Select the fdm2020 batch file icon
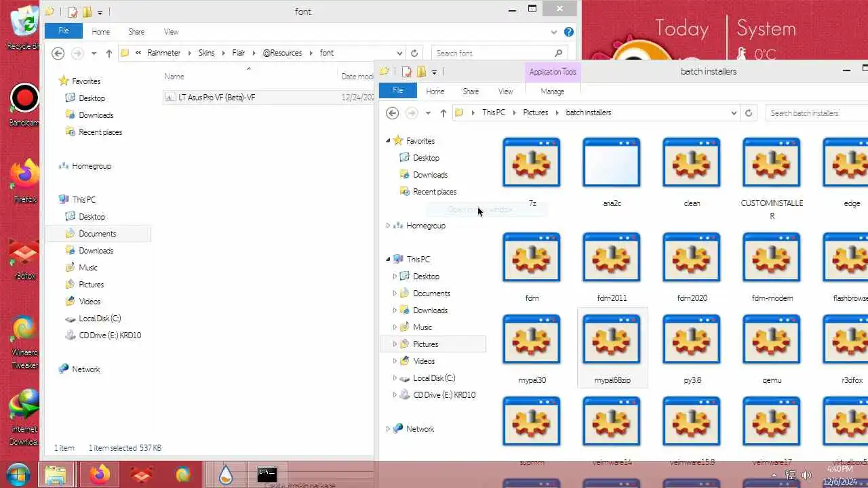The height and width of the screenshot is (488, 868). (692, 258)
